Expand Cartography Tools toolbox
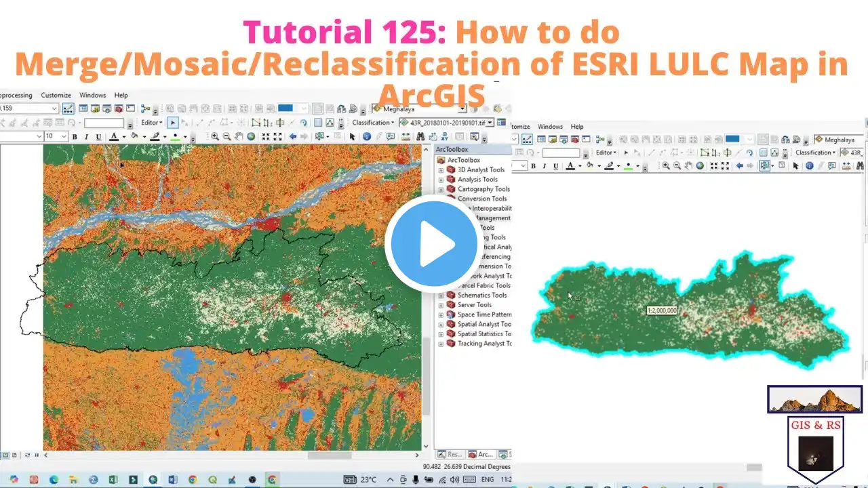Screen dimensions: 868x488 pyautogui.click(x=441, y=189)
